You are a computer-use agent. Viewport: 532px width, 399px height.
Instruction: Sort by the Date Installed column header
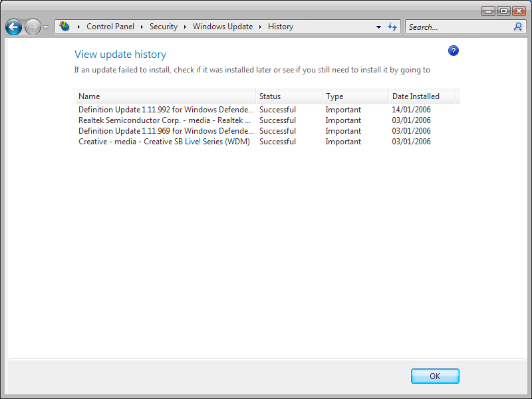tap(422, 96)
